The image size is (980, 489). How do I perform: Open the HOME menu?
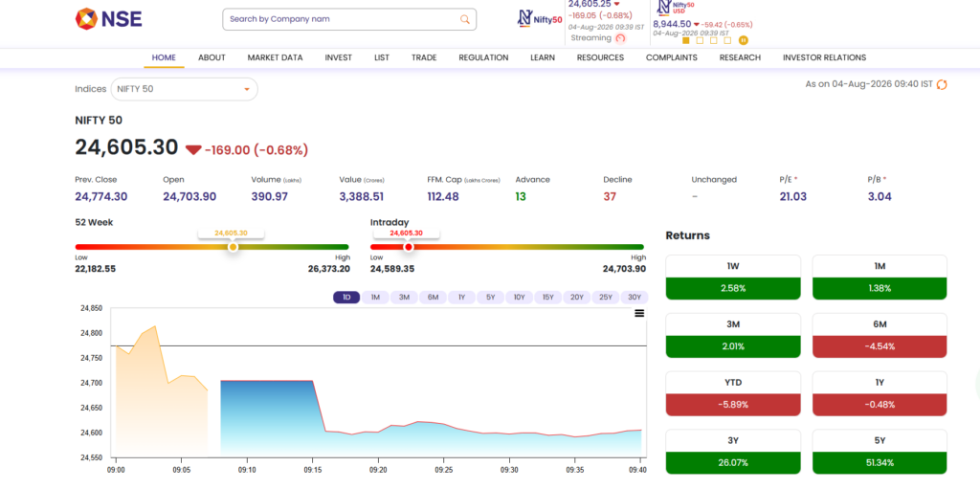click(164, 57)
